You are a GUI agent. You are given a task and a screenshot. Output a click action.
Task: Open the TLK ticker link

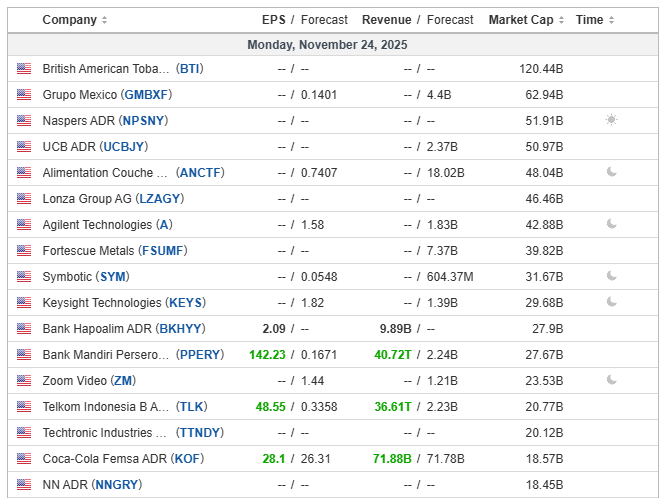click(x=189, y=407)
